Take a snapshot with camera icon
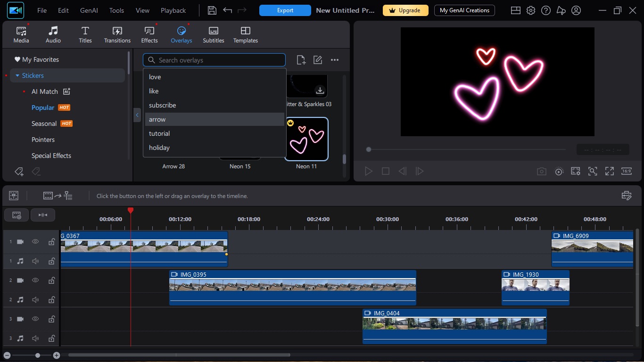The width and height of the screenshot is (644, 362). tap(542, 172)
